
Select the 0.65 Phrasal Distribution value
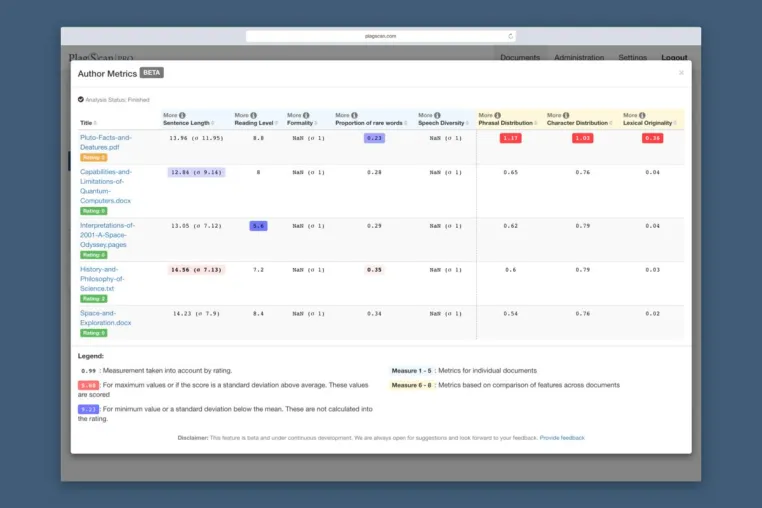(x=510, y=172)
